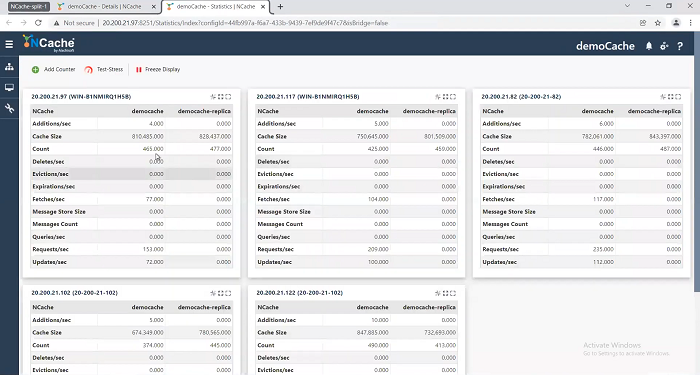
Task: Open the Chrome three-dot menu
Action: tap(691, 23)
